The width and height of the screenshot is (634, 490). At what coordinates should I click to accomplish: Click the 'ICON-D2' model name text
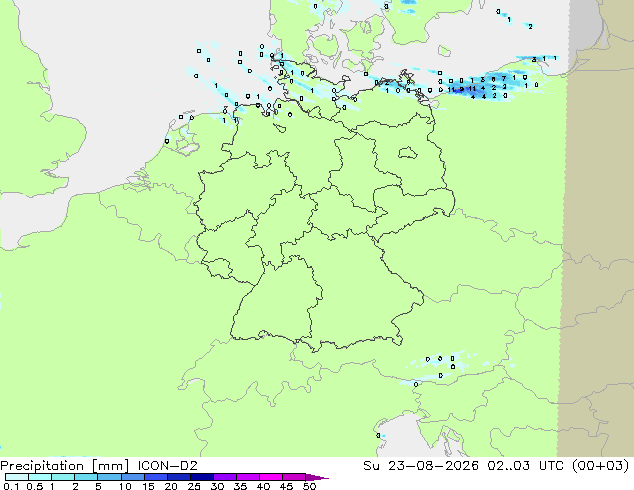pos(167,466)
